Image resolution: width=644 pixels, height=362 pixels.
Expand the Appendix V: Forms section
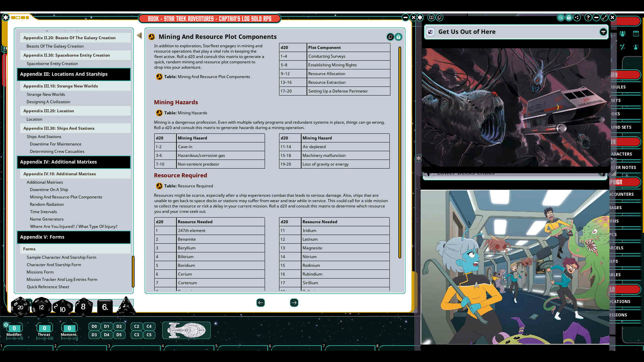74,237
